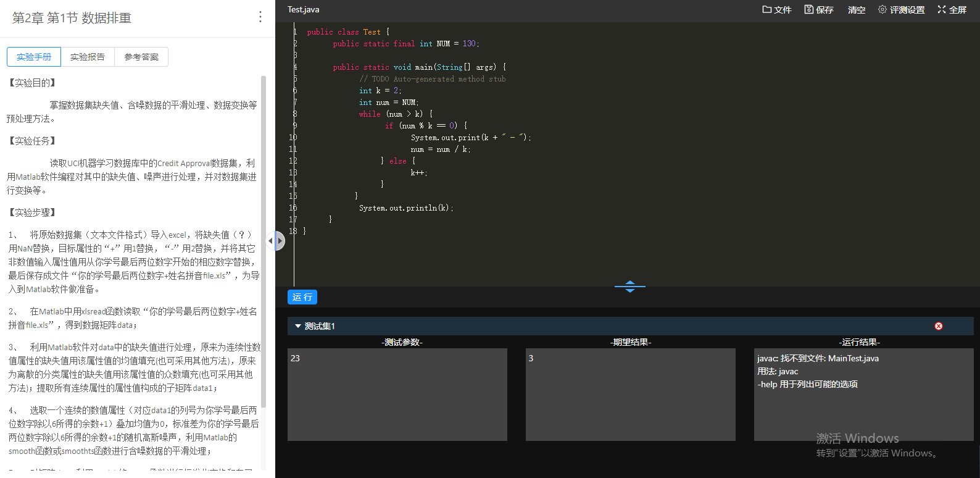Enter fullscreen with 全屏 icon
This screenshot has width=980, height=478.
pos(942,10)
